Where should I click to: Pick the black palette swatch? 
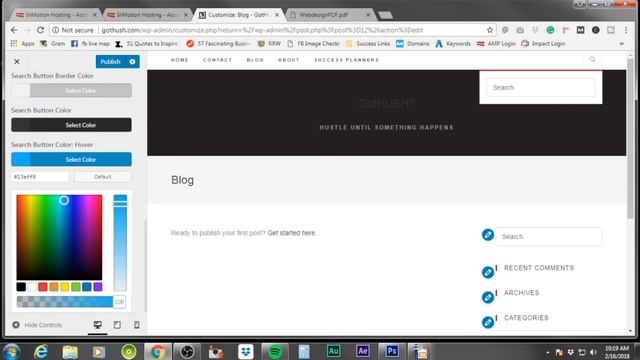click(21, 287)
